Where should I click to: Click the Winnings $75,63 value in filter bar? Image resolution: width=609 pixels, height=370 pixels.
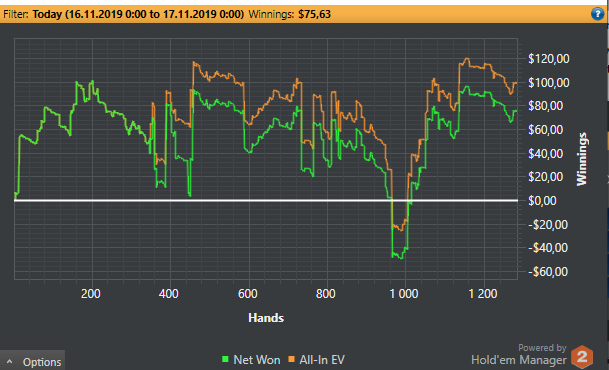[315, 14]
